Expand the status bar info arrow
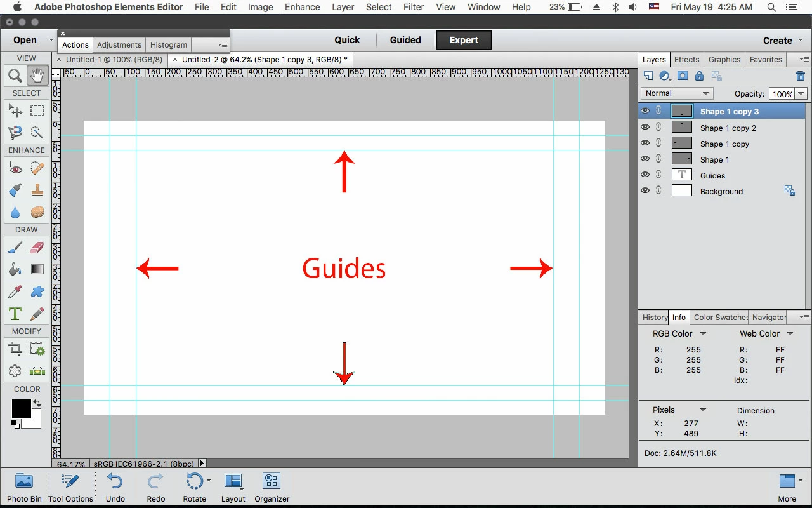 click(202, 464)
